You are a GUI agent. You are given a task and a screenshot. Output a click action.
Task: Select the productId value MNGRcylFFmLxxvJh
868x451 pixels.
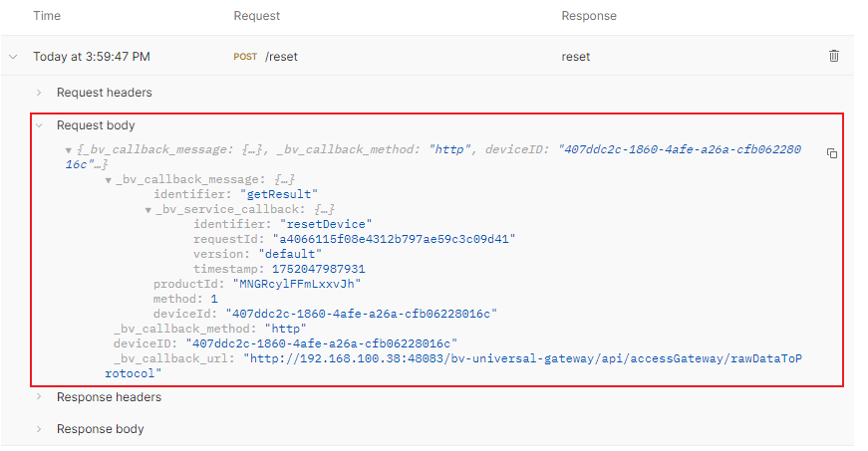297,284
